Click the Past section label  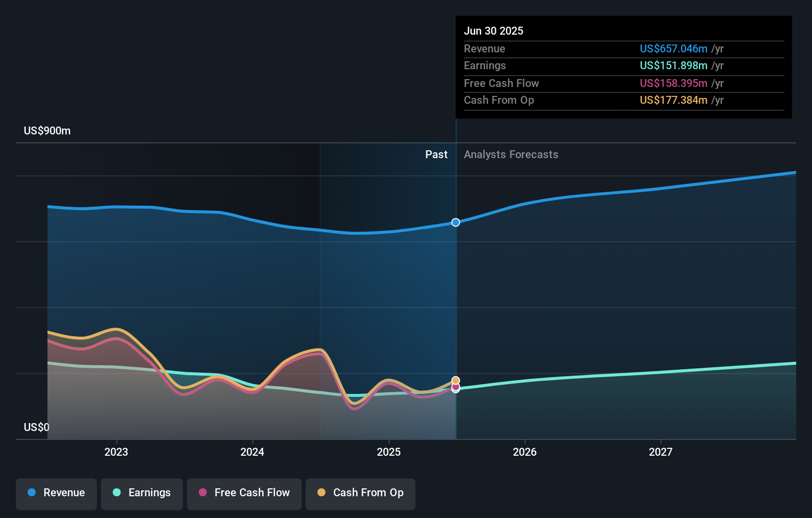436,155
